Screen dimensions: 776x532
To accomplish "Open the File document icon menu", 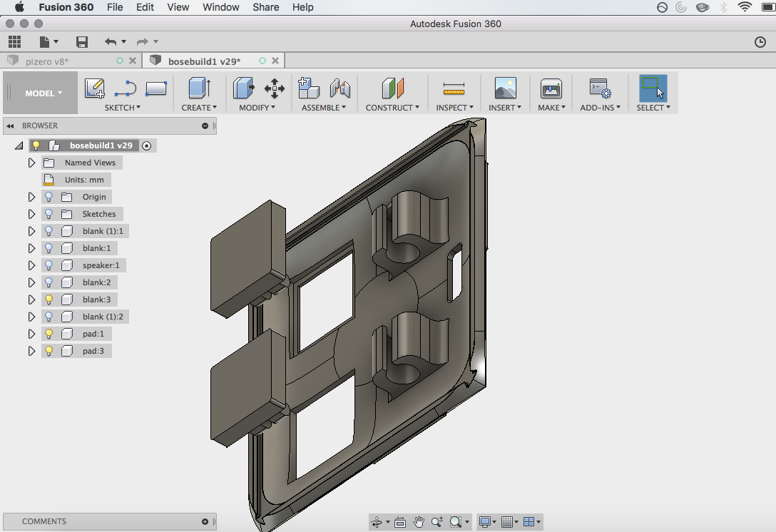I will click(48, 42).
